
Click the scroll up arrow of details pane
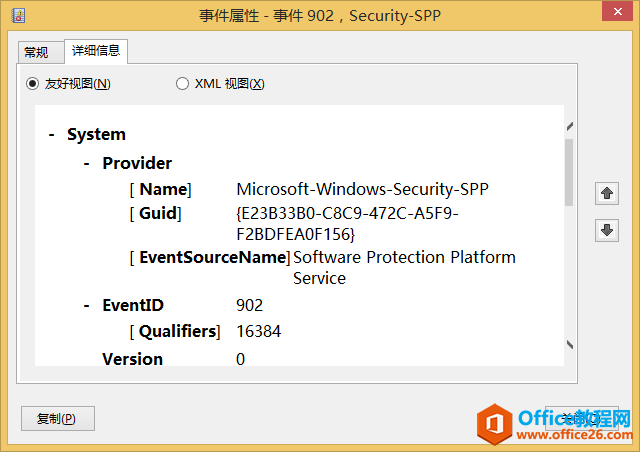coord(570,127)
